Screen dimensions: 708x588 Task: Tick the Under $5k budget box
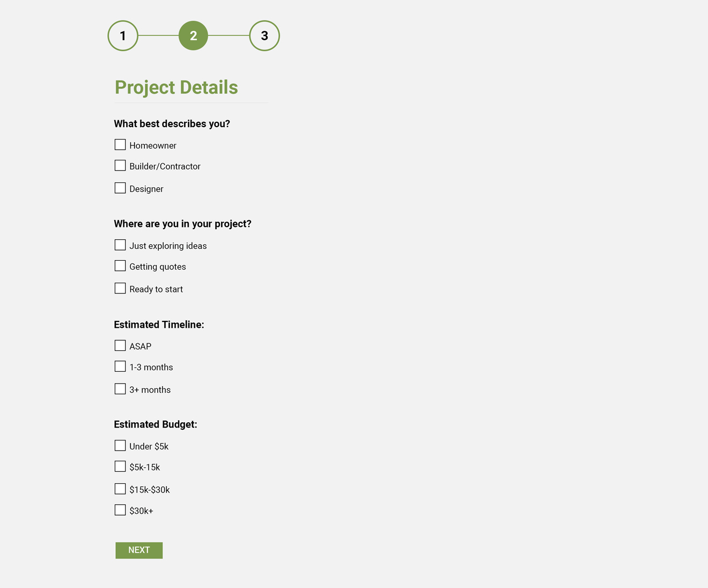tap(120, 446)
